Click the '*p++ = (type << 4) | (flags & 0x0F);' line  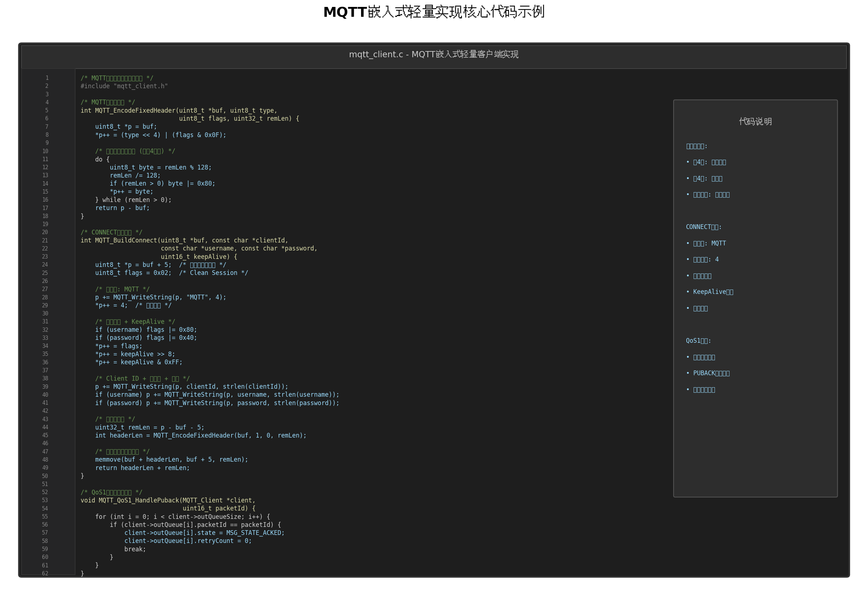point(160,135)
